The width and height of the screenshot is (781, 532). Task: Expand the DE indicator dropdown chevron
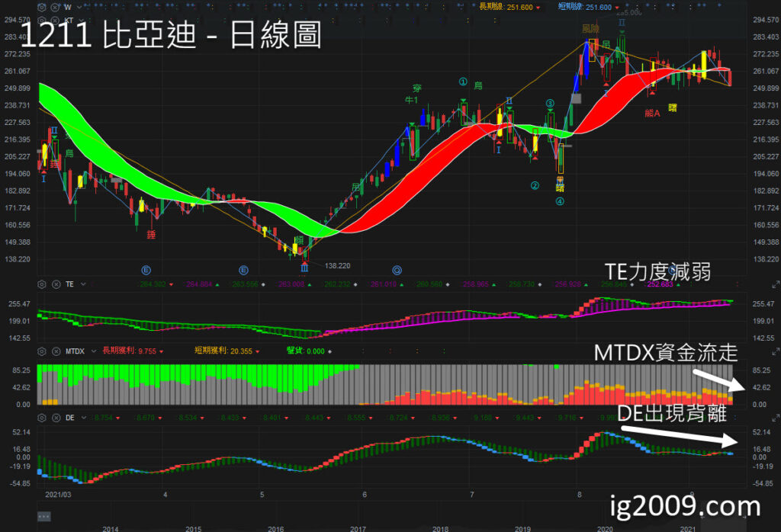point(83,418)
